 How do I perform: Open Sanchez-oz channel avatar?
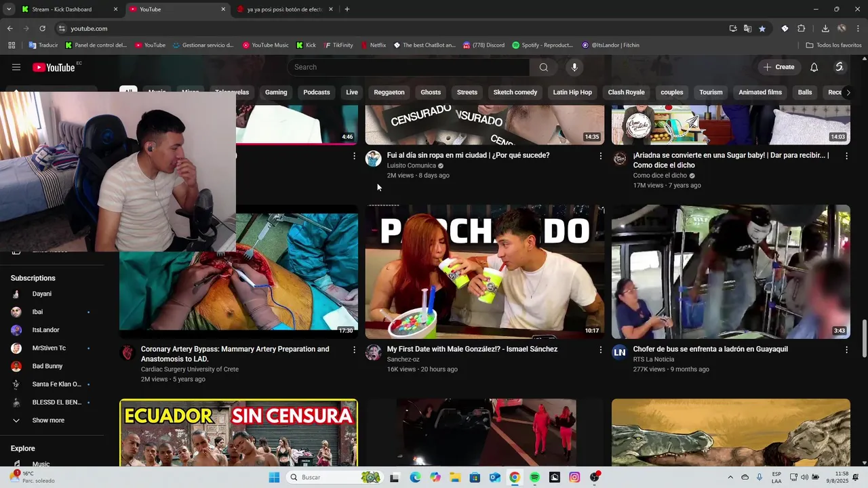(x=373, y=352)
